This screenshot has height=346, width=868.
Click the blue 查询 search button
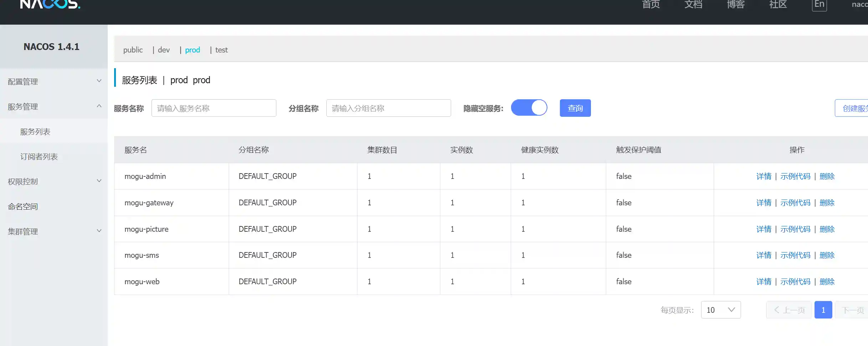(575, 108)
